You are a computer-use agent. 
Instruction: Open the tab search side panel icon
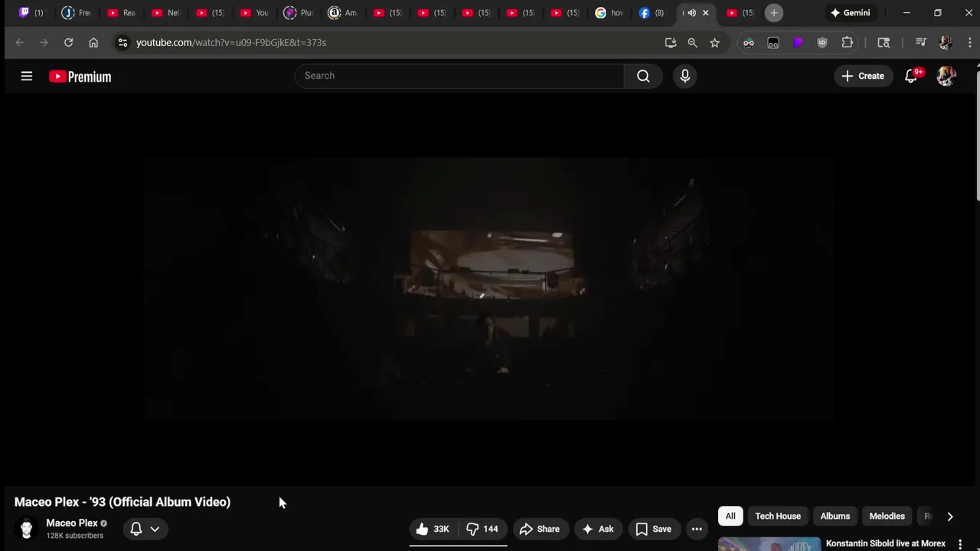[x=884, y=43]
